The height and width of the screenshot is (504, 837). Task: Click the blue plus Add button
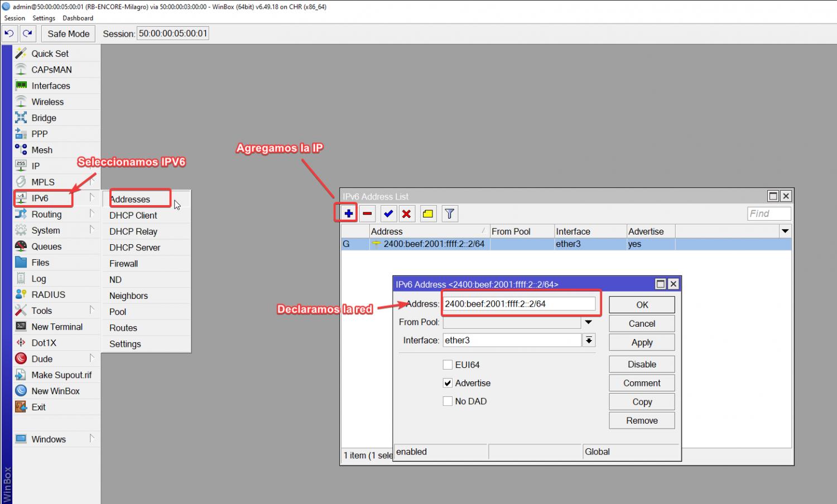(x=348, y=214)
